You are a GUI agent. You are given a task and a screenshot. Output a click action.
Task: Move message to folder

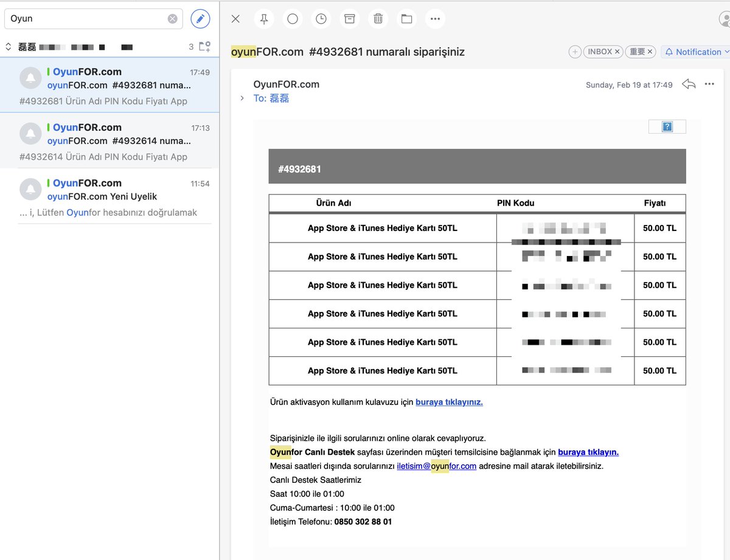coord(407,19)
